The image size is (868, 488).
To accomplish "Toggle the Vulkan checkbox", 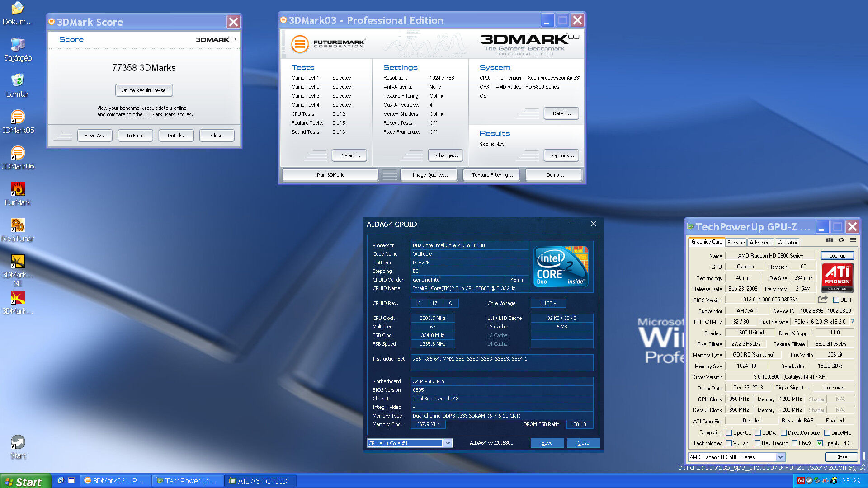I will [729, 443].
